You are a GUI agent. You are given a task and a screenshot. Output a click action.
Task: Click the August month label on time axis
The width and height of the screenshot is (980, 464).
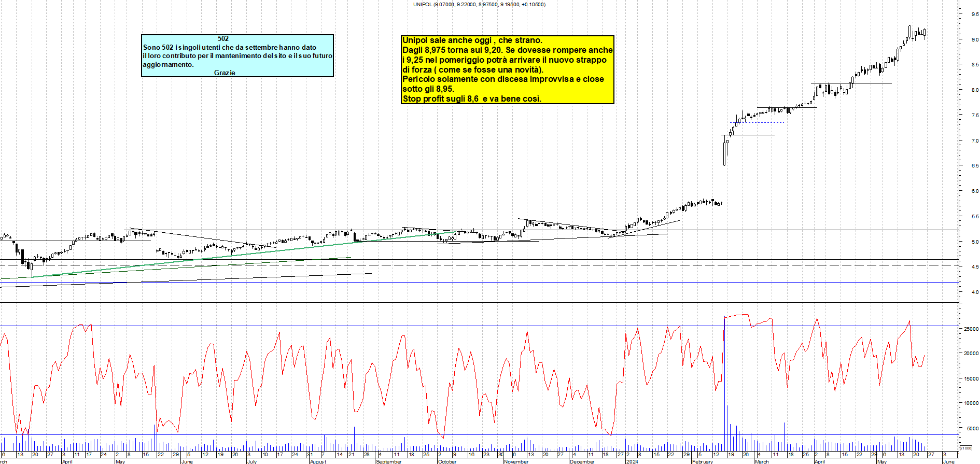pos(318,461)
